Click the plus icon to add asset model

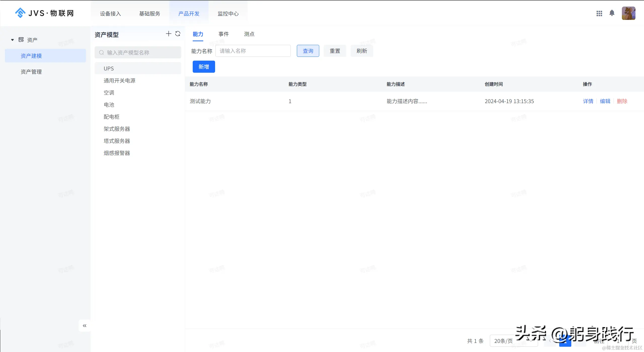coord(169,34)
